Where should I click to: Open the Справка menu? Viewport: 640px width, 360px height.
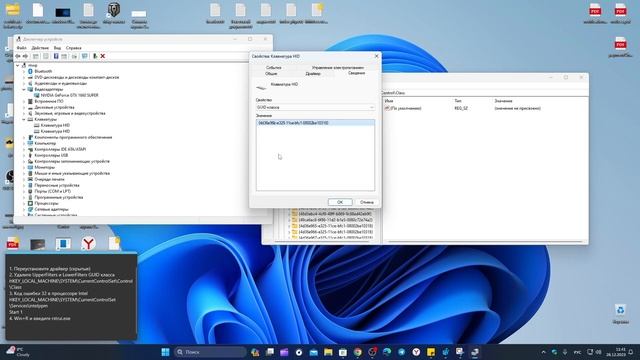[x=73, y=48]
